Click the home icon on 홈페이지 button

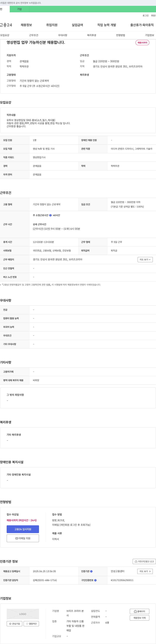pos(135,612)
